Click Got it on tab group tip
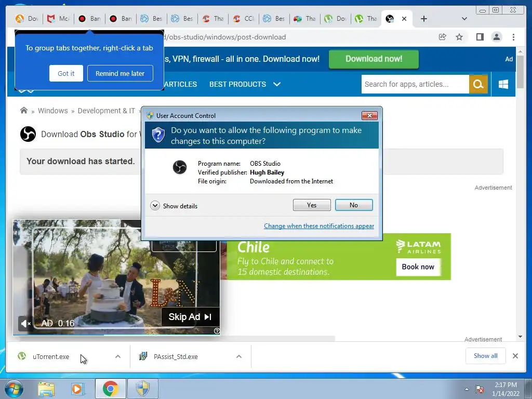532x399 pixels. (66, 73)
